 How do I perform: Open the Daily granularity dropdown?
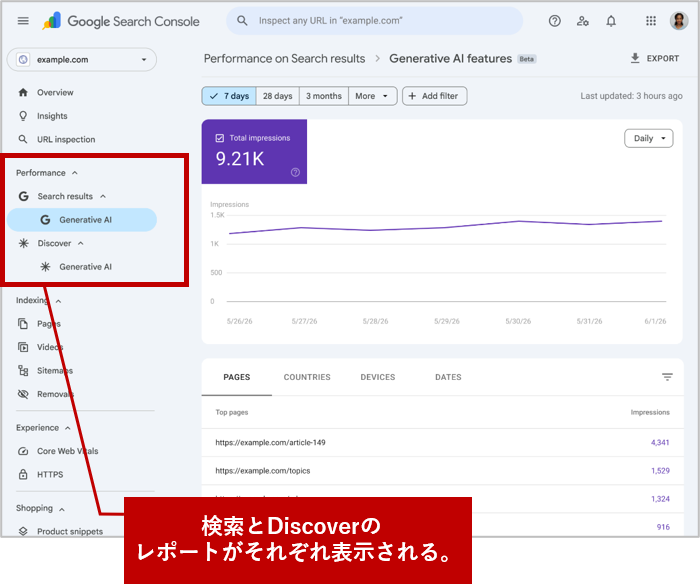coord(648,138)
